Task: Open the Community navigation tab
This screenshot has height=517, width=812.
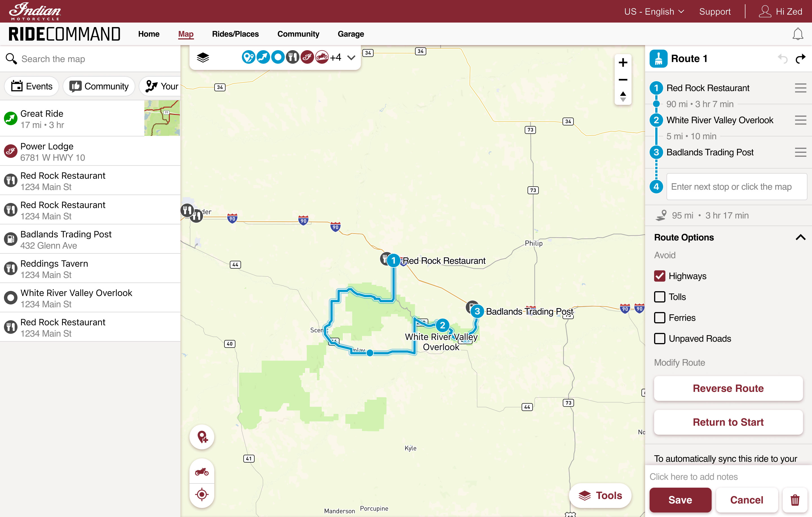Action: (x=298, y=34)
